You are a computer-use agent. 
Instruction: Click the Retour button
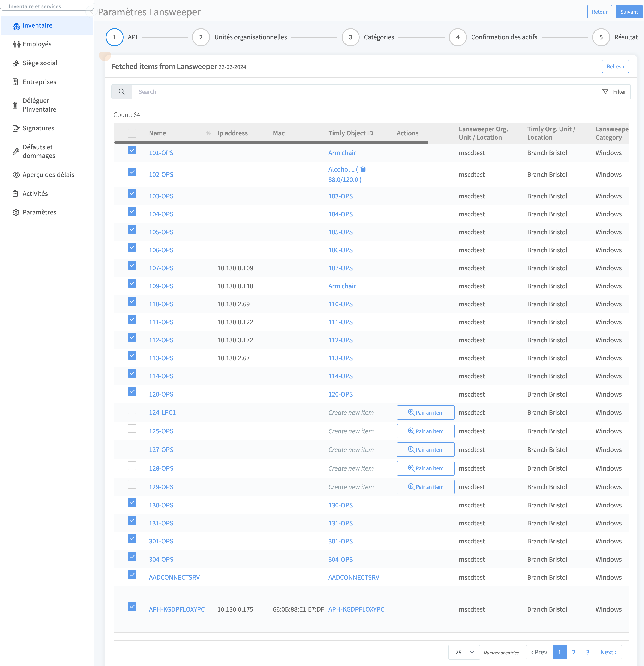[x=599, y=12]
